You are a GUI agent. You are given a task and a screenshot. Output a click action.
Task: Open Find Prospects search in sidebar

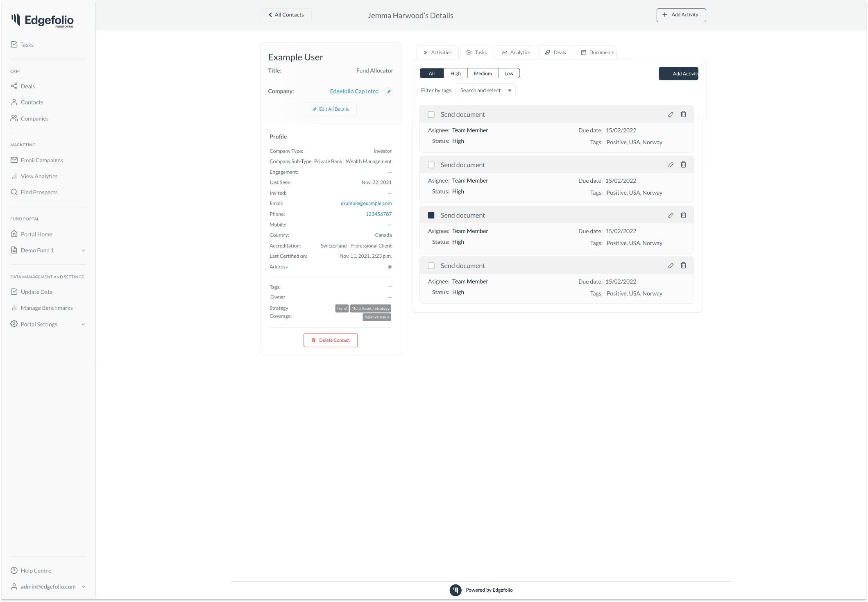pos(39,192)
